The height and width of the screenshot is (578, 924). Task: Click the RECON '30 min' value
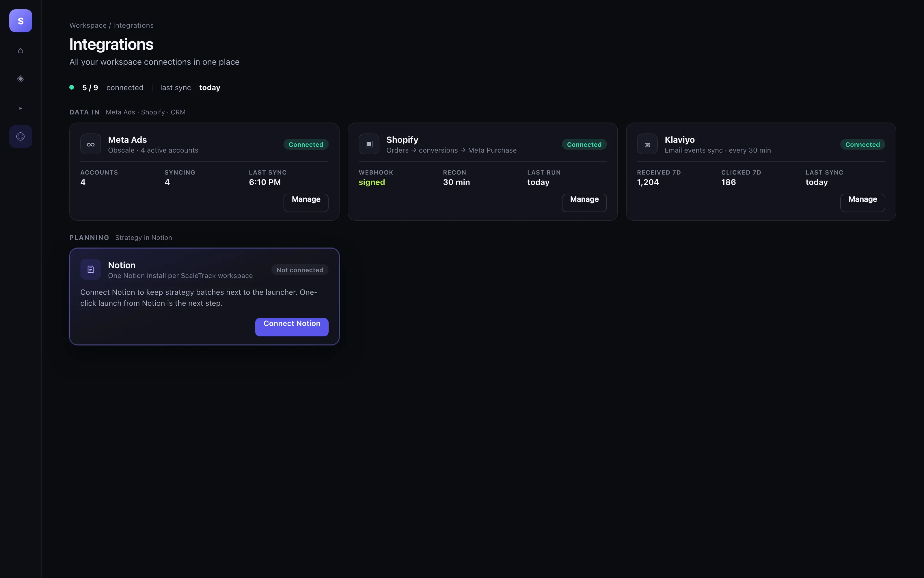point(456,182)
